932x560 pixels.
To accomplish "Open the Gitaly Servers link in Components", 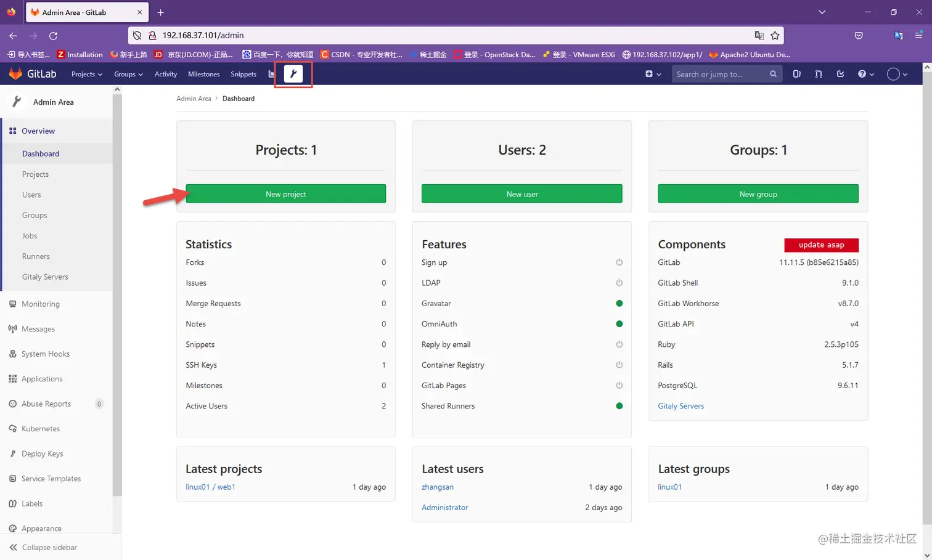I will [x=681, y=406].
